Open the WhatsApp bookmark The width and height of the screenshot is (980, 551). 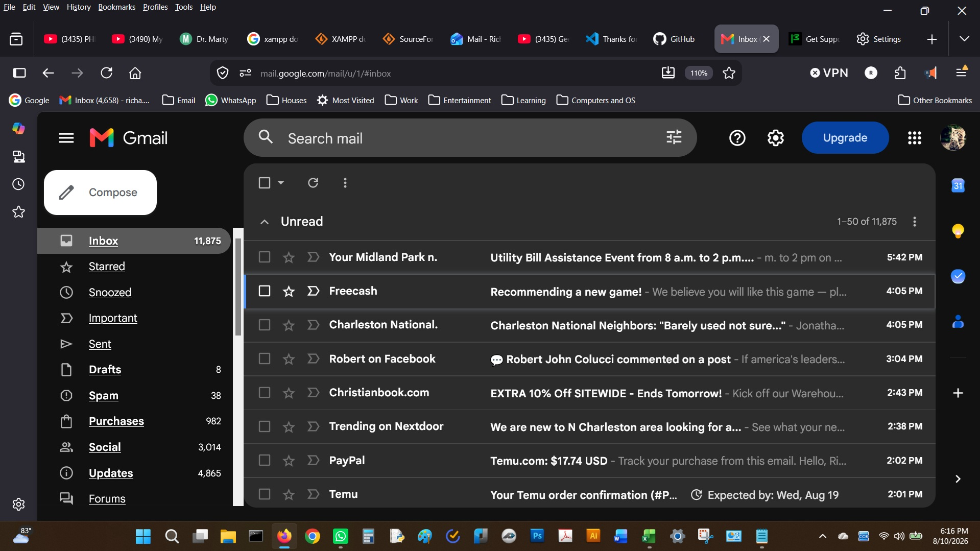[x=231, y=100]
